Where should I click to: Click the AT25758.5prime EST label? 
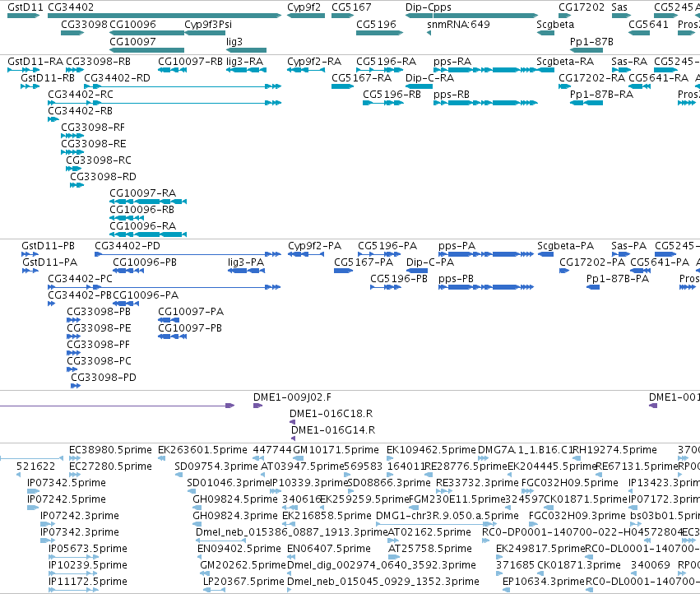(430, 549)
